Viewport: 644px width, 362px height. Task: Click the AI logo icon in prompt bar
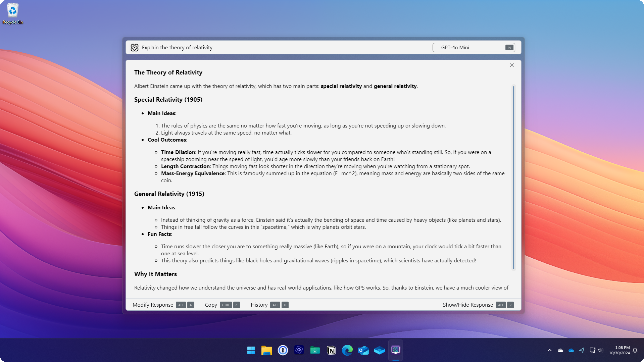tap(135, 48)
